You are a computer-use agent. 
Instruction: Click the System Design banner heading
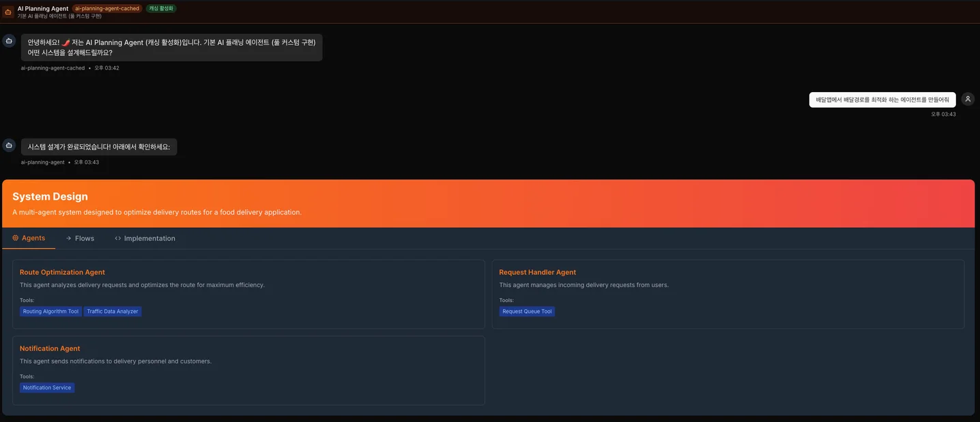click(50, 196)
